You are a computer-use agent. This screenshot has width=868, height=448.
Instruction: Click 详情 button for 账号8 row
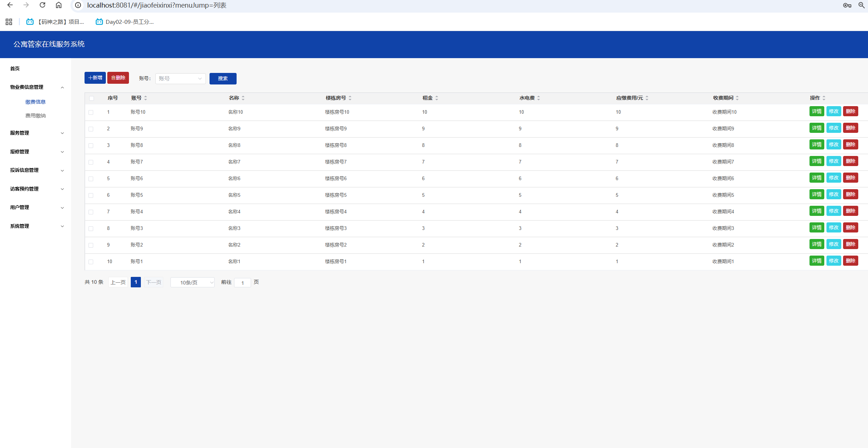[816, 144]
